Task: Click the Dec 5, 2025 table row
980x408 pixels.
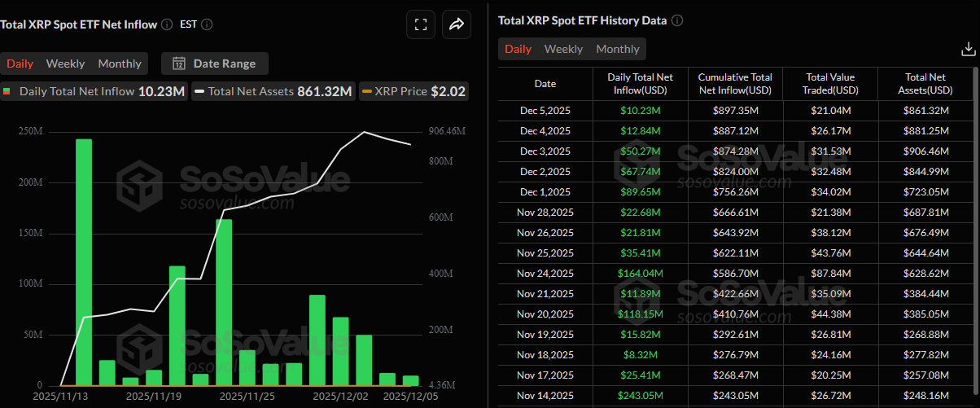Action: pyautogui.click(x=545, y=110)
